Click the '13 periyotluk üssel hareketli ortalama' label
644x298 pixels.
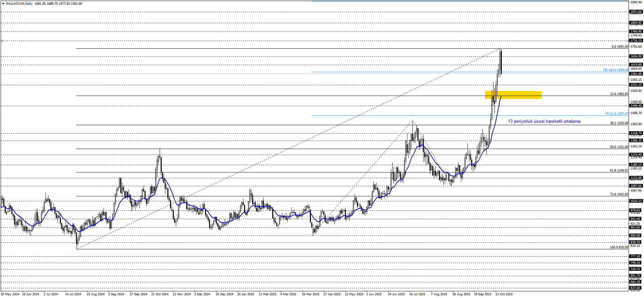click(x=544, y=121)
